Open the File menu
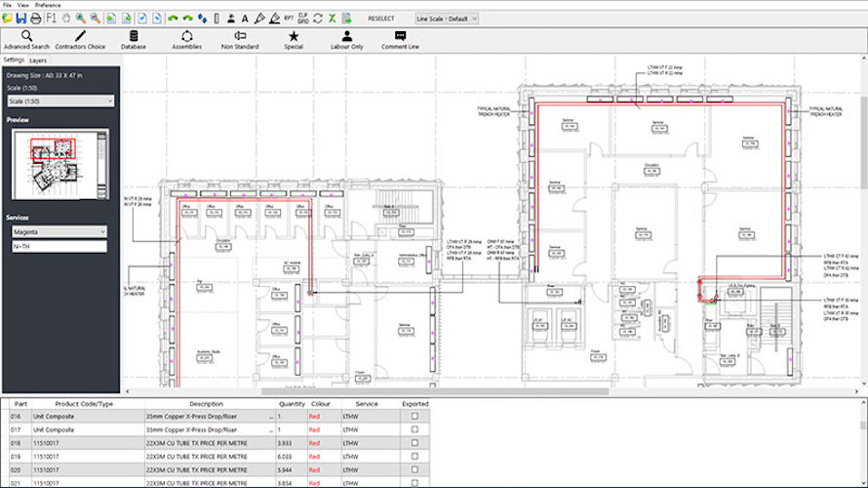The height and width of the screenshot is (488, 868). [x=8, y=6]
